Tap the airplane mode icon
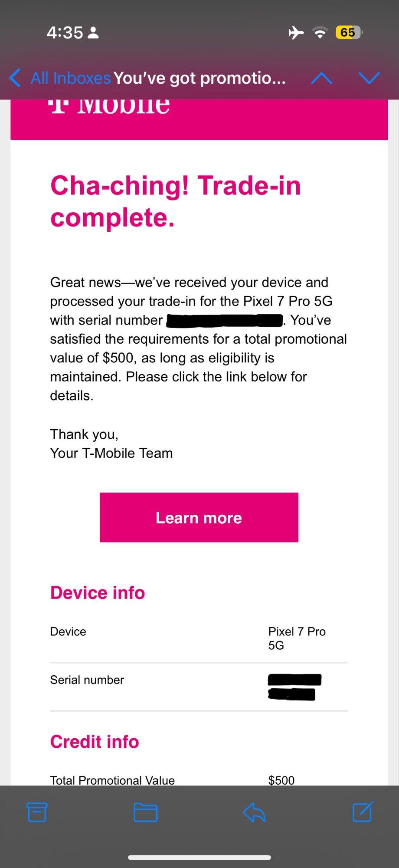This screenshot has height=868, width=399. coord(296,33)
